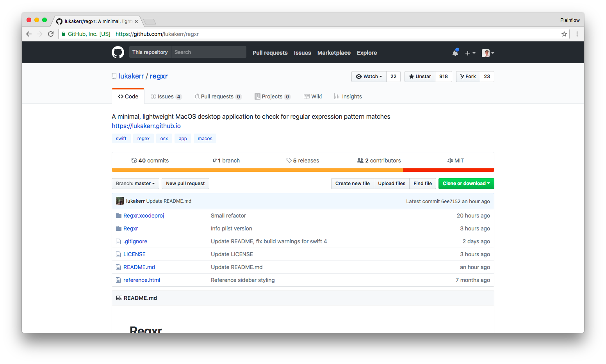This screenshot has width=606, height=364.
Task: Open Explore in top navigation
Action: (367, 53)
